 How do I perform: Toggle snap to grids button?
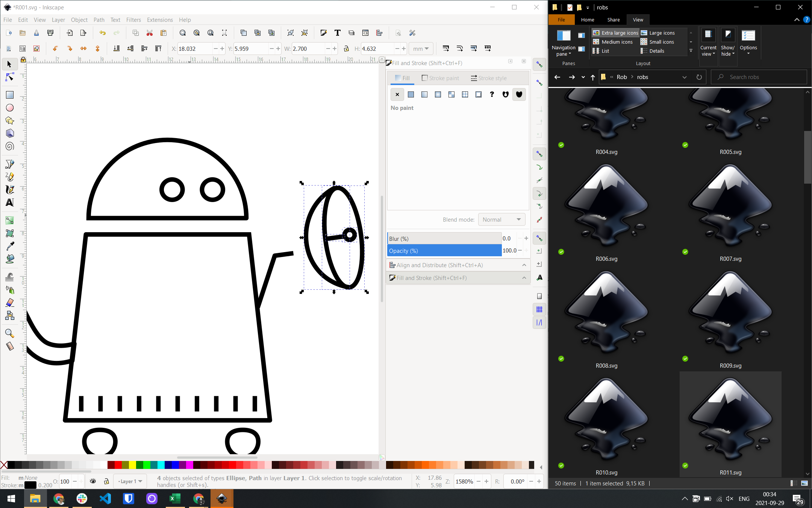click(x=539, y=309)
